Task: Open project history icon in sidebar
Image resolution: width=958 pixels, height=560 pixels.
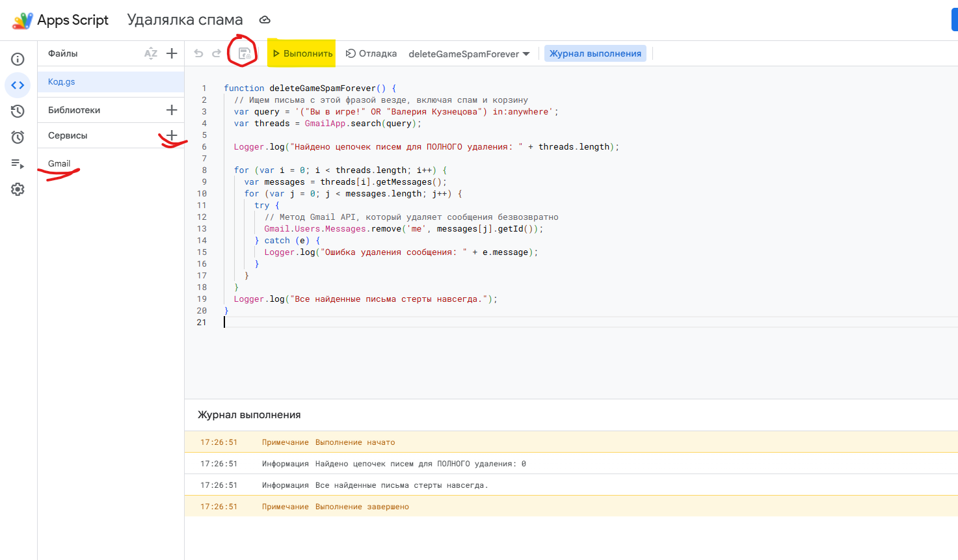Action: point(18,111)
